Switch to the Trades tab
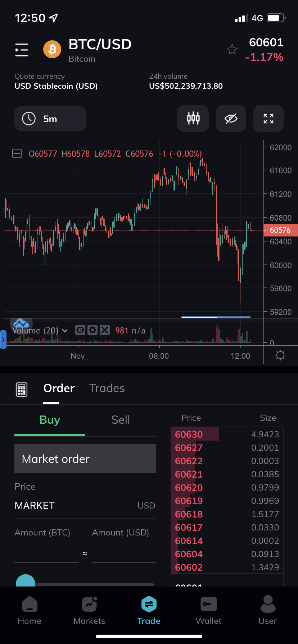298x644 pixels. click(x=107, y=388)
